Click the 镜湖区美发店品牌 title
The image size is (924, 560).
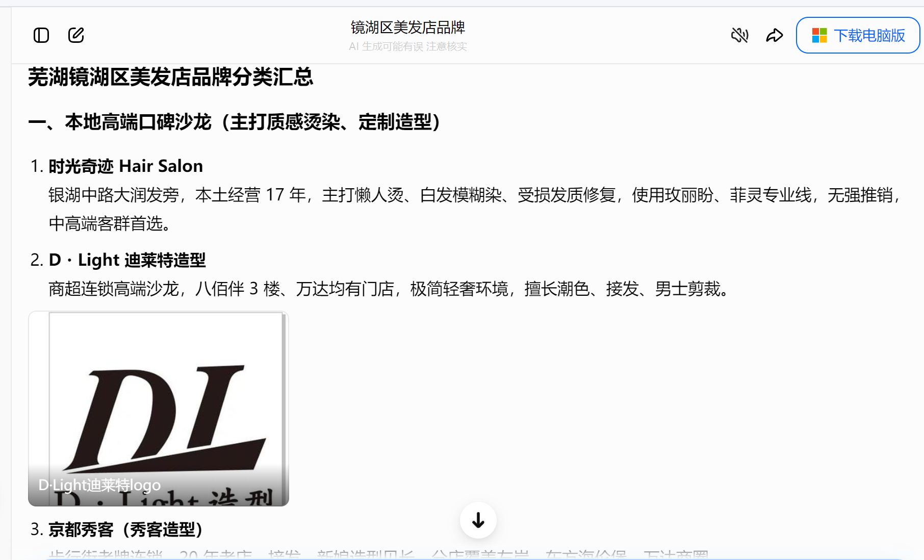click(x=407, y=27)
